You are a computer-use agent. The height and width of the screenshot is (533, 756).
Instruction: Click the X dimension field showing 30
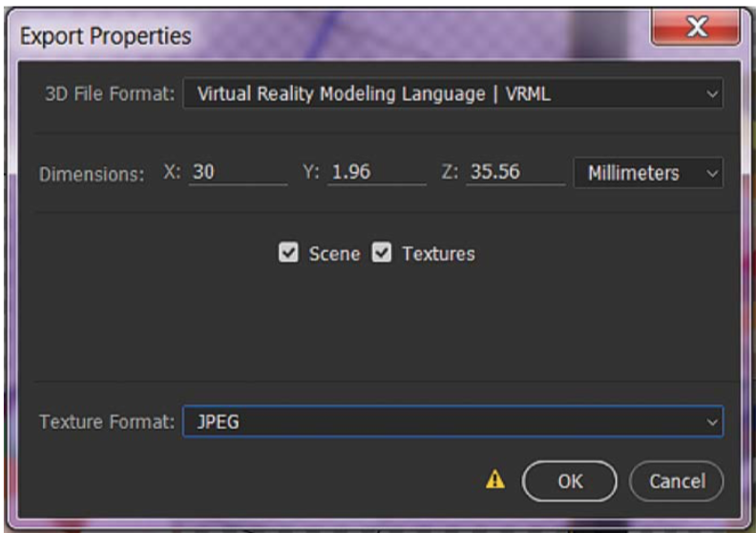click(x=237, y=173)
